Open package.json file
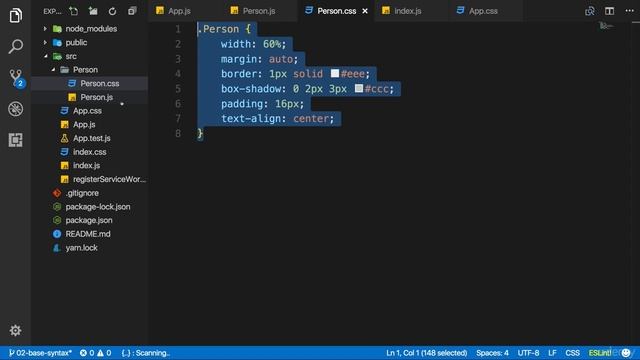This screenshot has height=360, width=640. tap(90, 220)
